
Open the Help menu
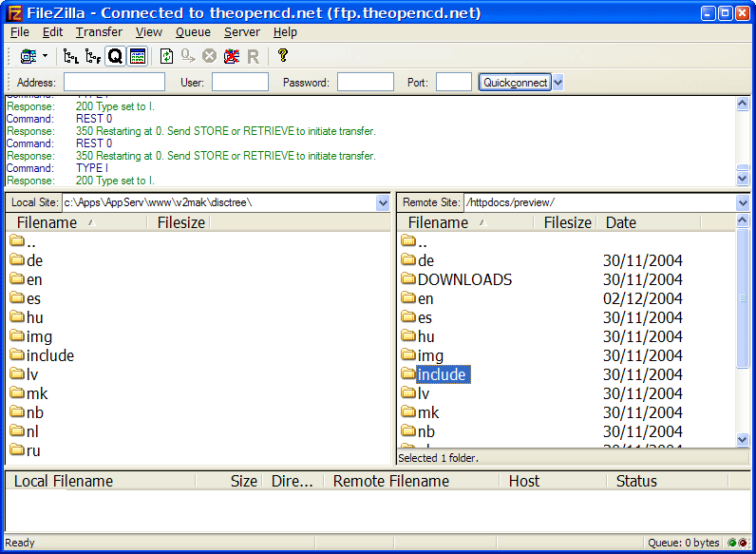tap(285, 32)
